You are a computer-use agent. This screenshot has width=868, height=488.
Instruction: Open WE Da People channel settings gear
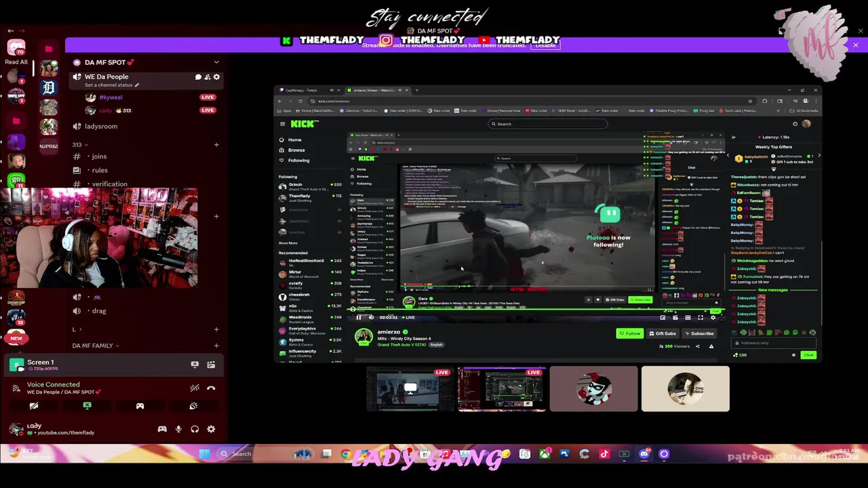(216, 77)
